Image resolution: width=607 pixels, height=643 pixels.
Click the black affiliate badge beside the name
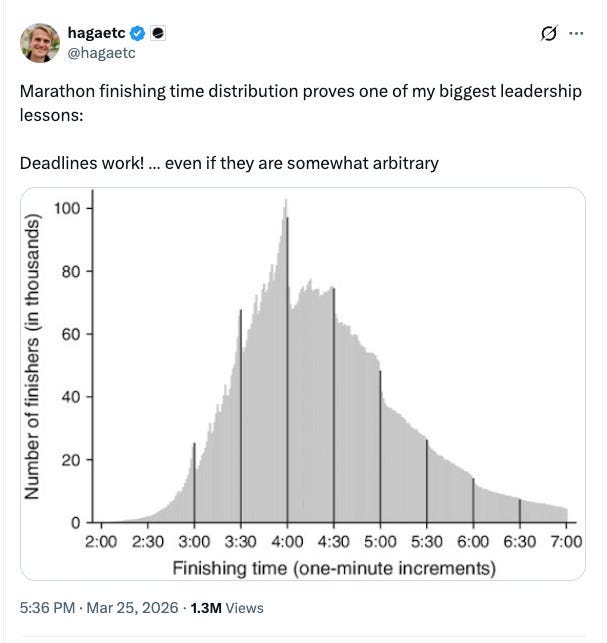pyautogui.click(x=158, y=33)
